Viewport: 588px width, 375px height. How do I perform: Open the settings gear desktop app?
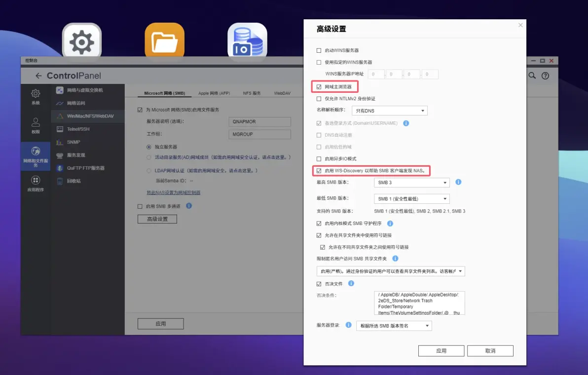[82, 41]
